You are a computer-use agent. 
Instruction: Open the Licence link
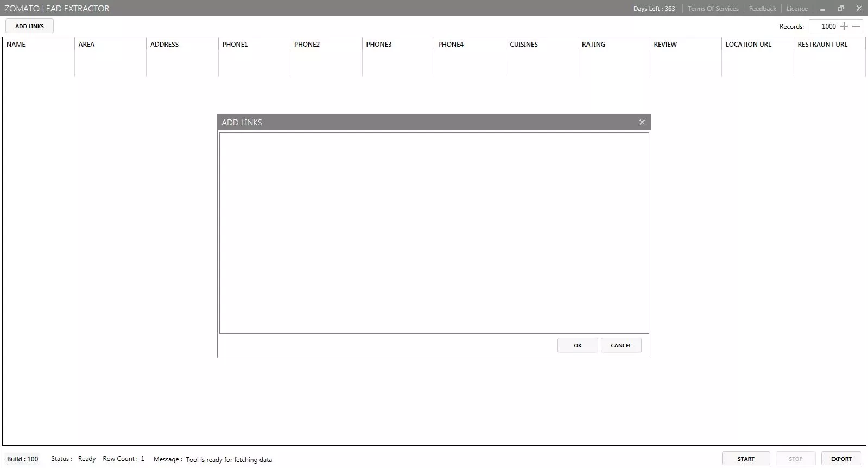click(797, 9)
